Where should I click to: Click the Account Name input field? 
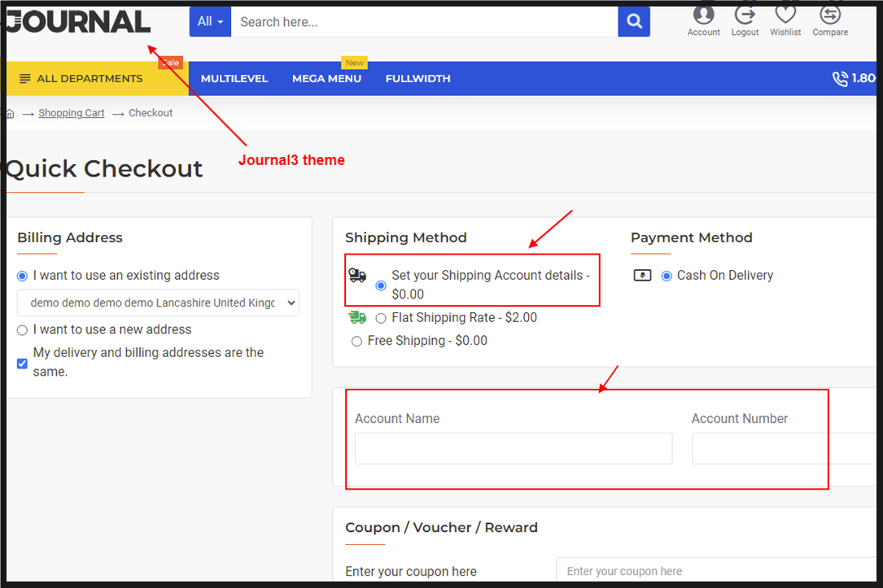pyautogui.click(x=514, y=449)
